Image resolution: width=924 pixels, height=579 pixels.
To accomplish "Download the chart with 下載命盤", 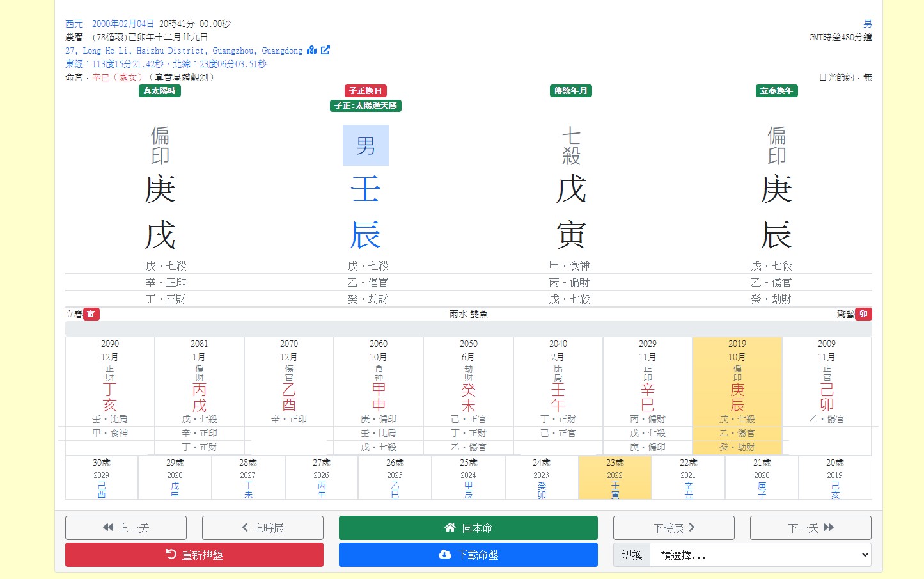I will coord(468,555).
